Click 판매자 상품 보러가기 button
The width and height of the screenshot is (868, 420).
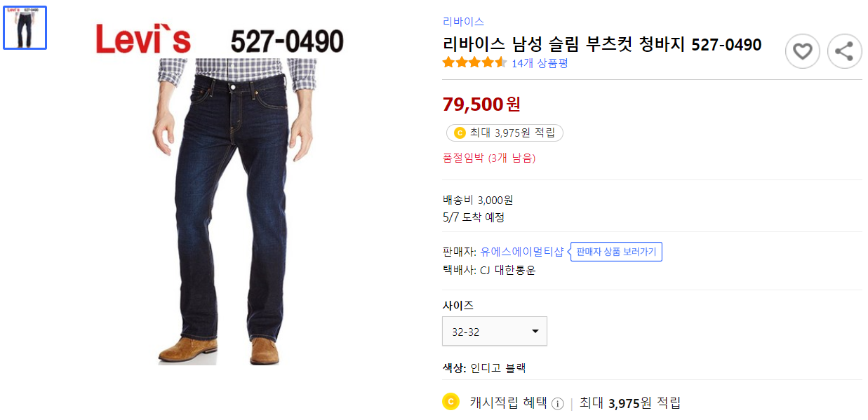pos(615,252)
